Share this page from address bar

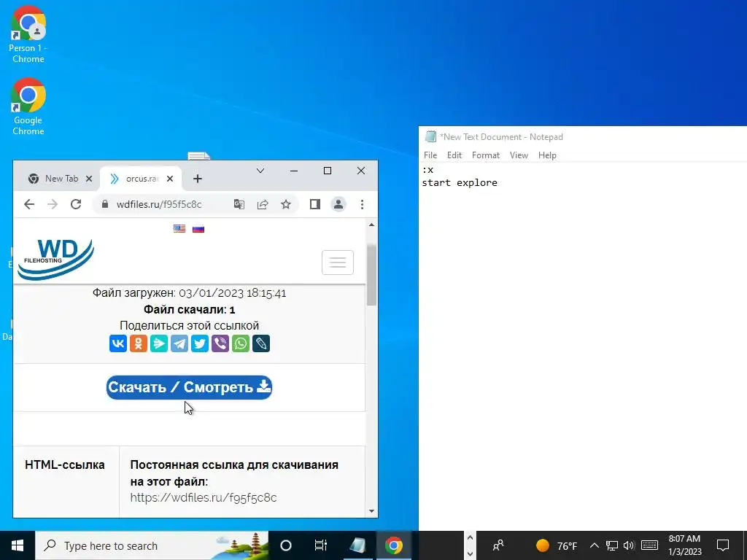(263, 204)
